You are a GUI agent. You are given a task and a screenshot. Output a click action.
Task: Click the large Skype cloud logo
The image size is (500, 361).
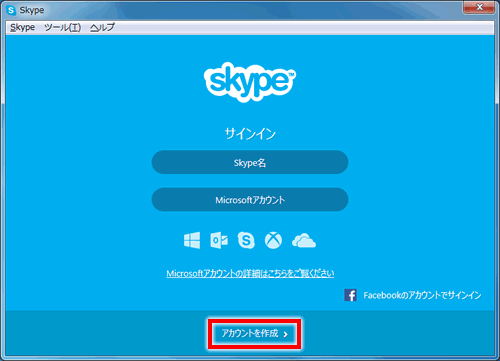click(250, 82)
